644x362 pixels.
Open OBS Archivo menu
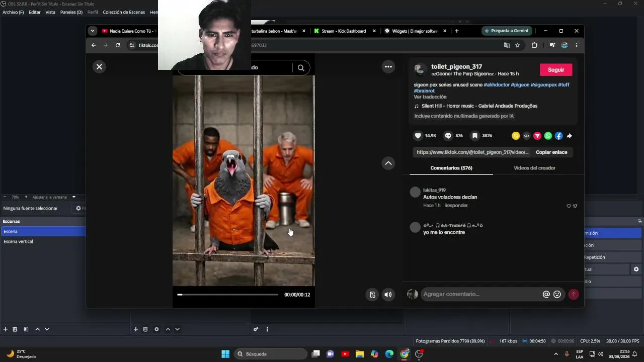click(x=13, y=12)
